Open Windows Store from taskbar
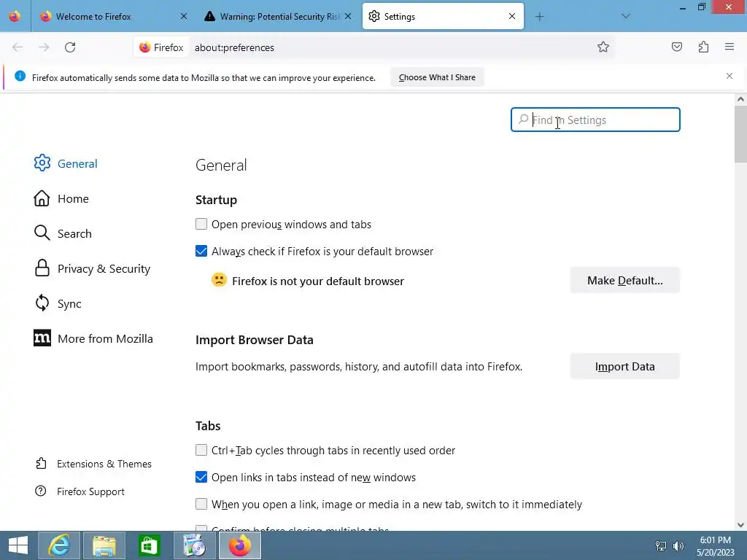The height and width of the screenshot is (560, 747). point(149,545)
